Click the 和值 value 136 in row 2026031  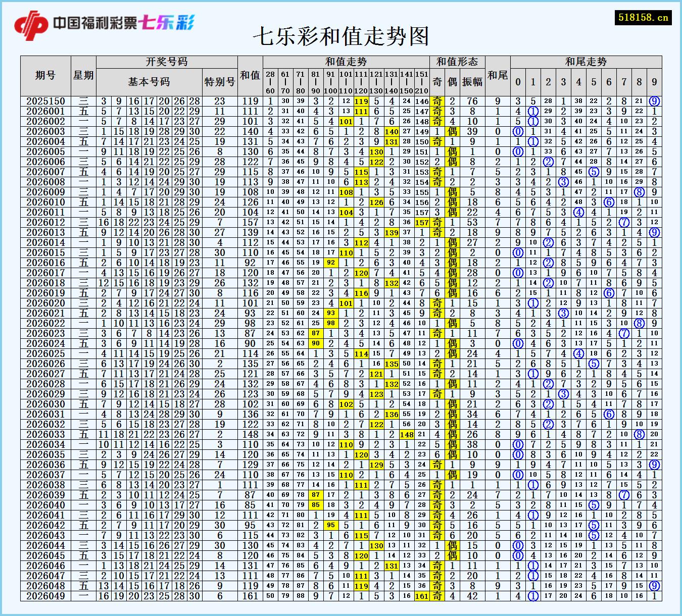[250, 415]
